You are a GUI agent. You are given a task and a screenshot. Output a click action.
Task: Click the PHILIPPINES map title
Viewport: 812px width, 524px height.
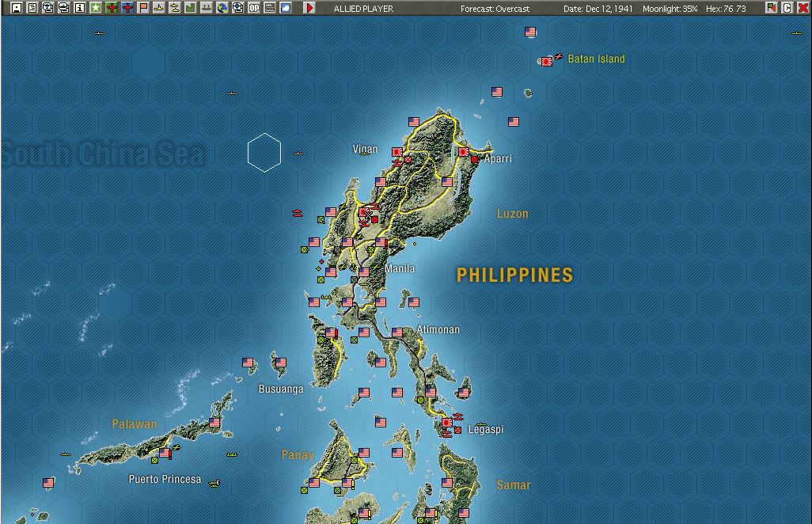point(514,275)
